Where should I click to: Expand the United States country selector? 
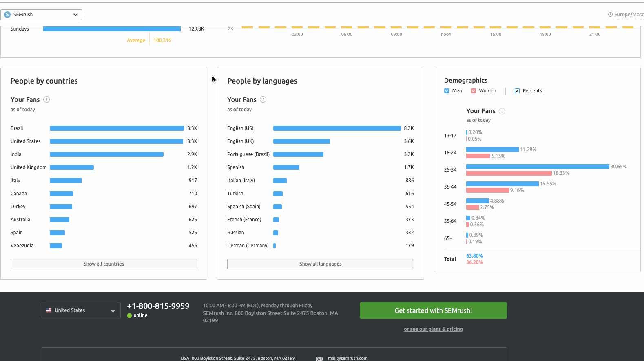coord(81,310)
